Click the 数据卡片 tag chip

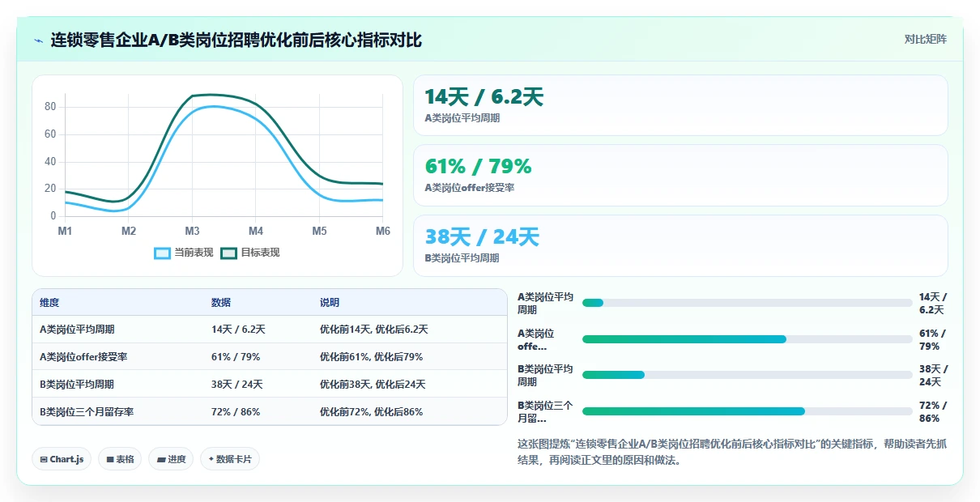(x=230, y=459)
